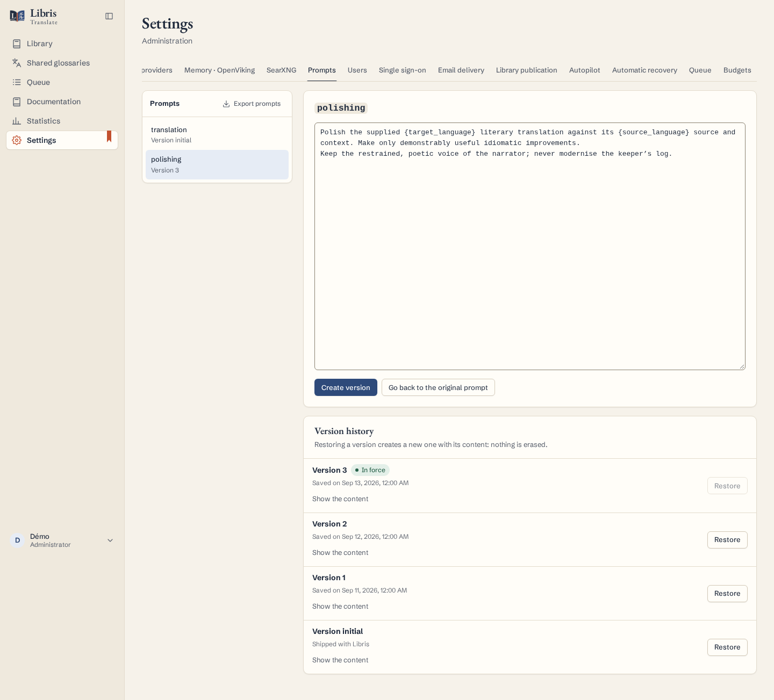Click inside the polishing prompt text area
The width and height of the screenshot is (774, 700).
(x=530, y=246)
